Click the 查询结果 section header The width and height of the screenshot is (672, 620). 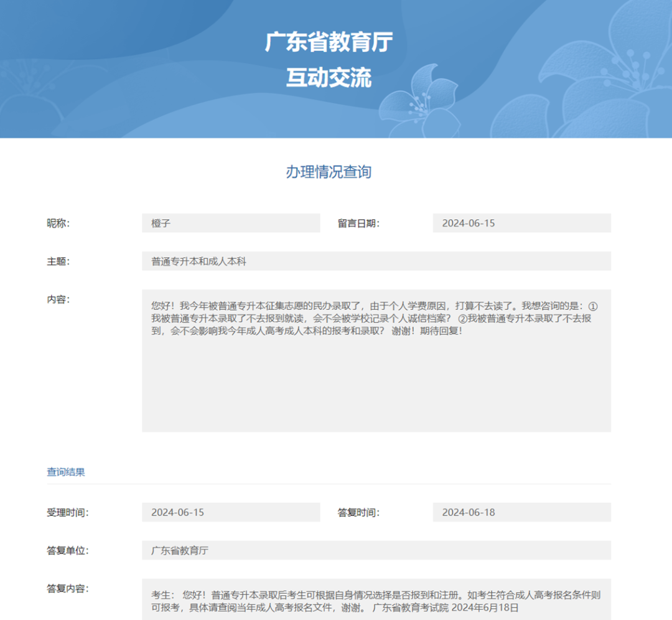[65, 472]
